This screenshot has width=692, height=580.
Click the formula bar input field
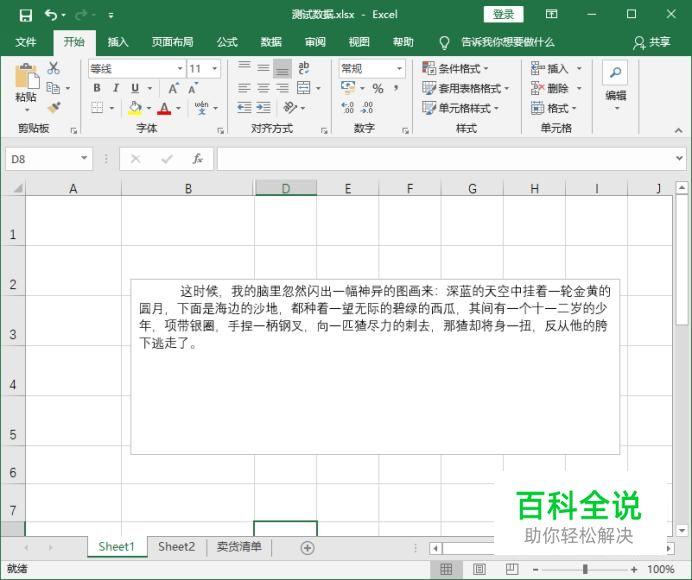point(445,159)
